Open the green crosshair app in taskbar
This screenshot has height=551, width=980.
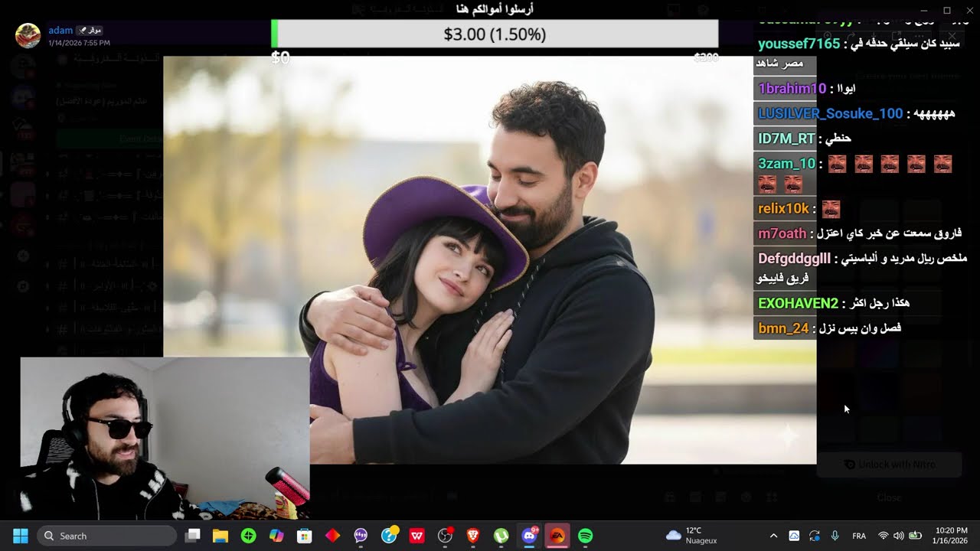(x=248, y=536)
